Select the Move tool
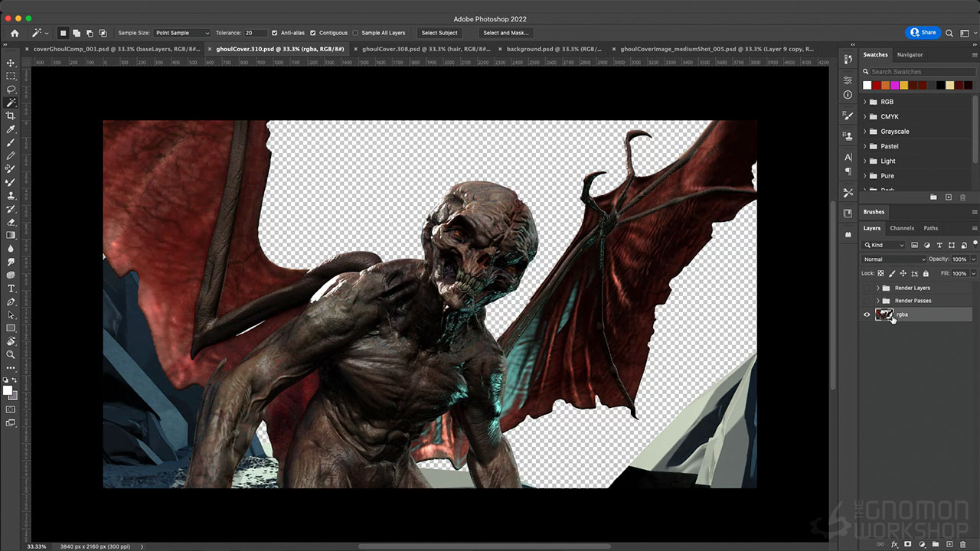Screen dimensions: 980x551 tap(11, 63)
